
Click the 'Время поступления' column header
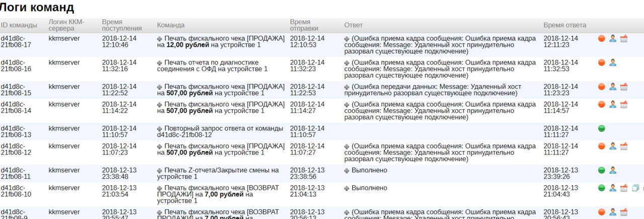pos(122,25)
